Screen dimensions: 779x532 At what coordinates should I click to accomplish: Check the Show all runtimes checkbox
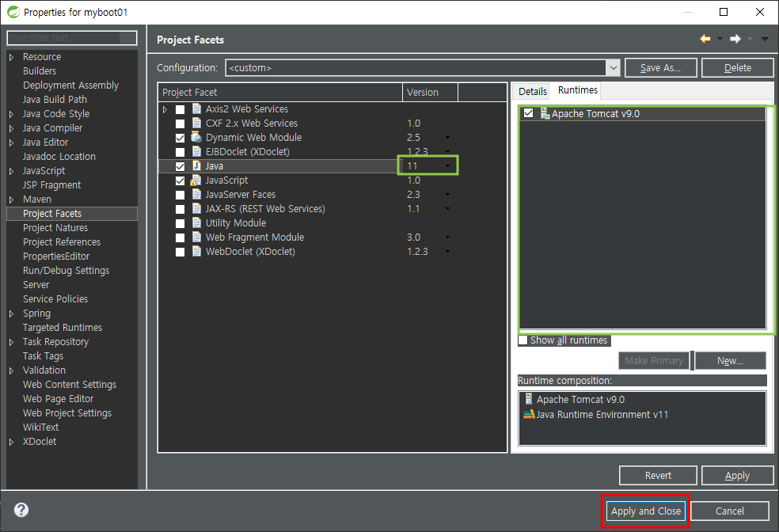click(x=522, y=340)
